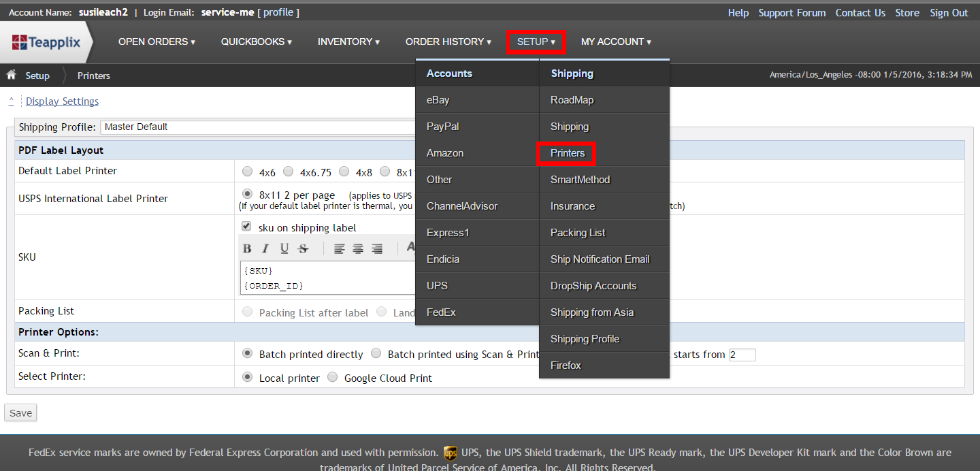Click the home icon in the breadcrumb bar
Viewport: 980px width, 471px height.
[11, 75]
